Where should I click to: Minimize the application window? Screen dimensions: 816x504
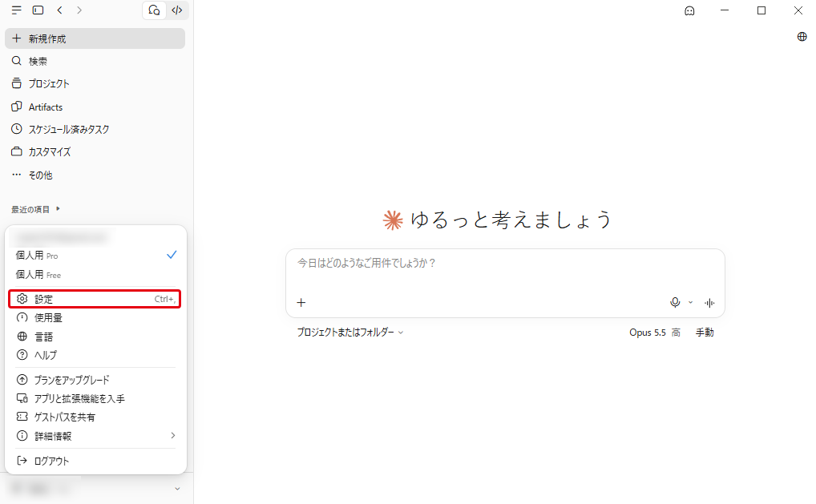(x=725, y=10)
